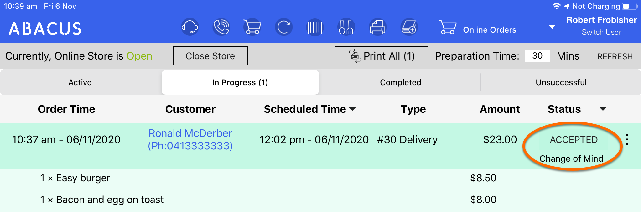Open the Unsuccessful tab
Image resolution: width=644 pixels, height=213 pixels.
click(561, 82)
